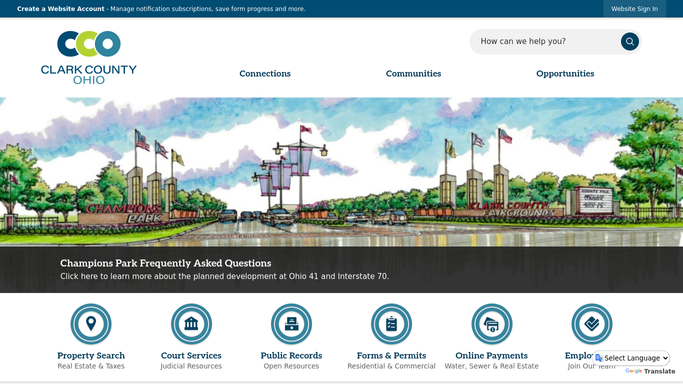
Task: Click the search magnifying glass button
Action: click(630, 41)
